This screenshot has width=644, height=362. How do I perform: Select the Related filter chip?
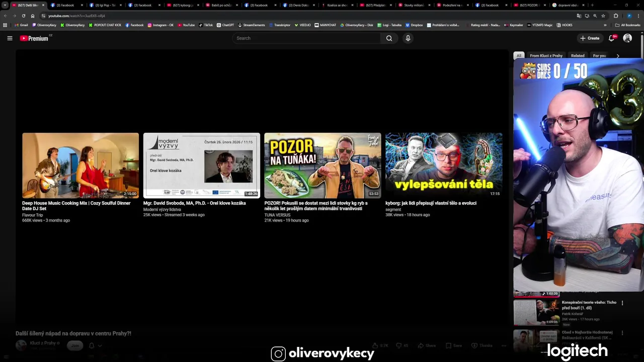pyautogui.click(x=578, y=56)
